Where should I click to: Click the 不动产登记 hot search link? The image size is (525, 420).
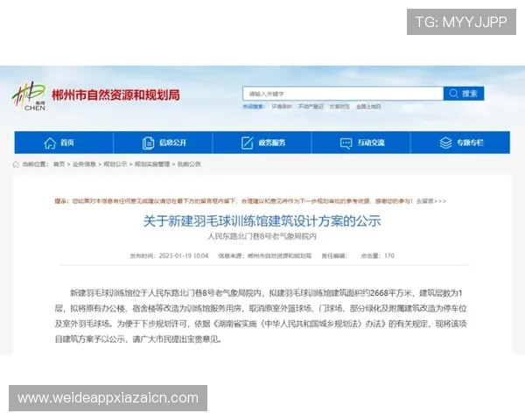(x=311, y=107)
